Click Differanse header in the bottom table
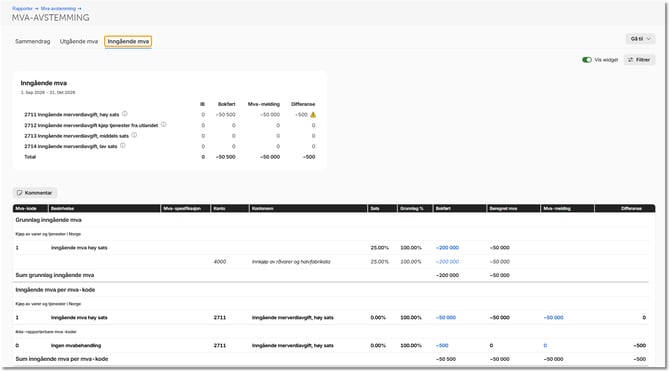This screenshot has height=372, width=670. [625, 208]
